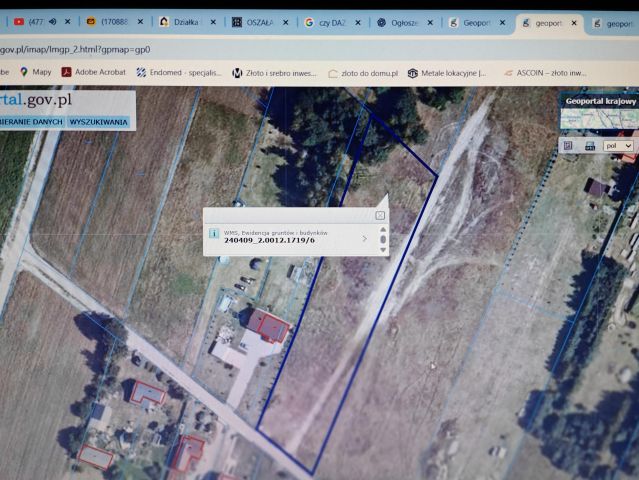Open the Endomed bookmark
639x480 pixels.
point(179,73)
